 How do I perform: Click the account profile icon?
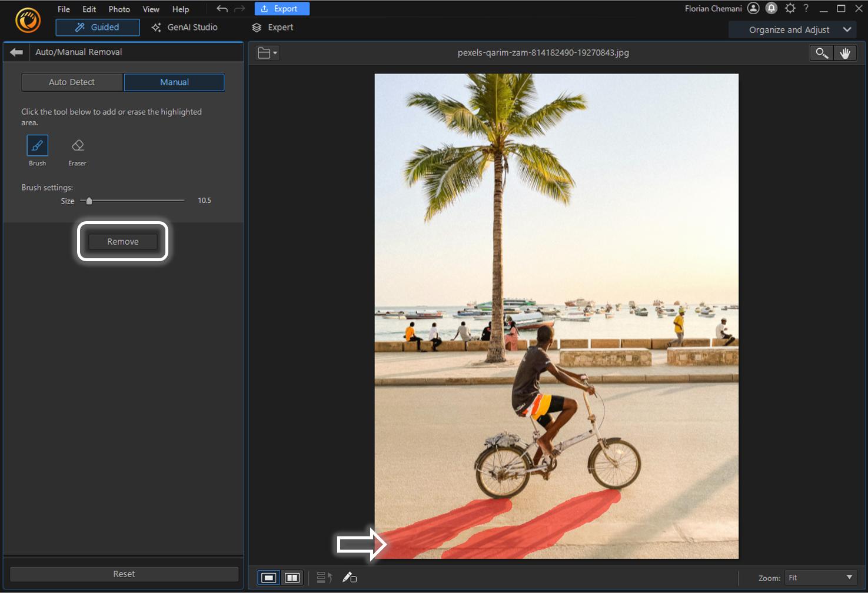coord(754,8)
